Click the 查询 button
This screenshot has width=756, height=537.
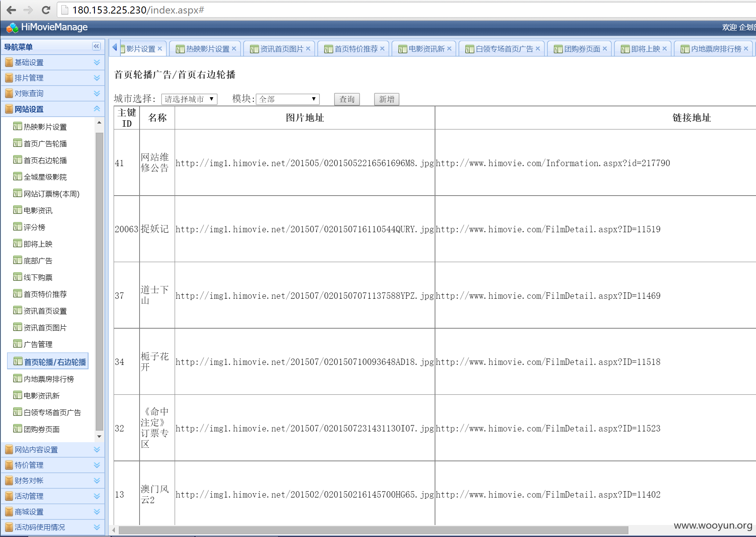(347, 99)
